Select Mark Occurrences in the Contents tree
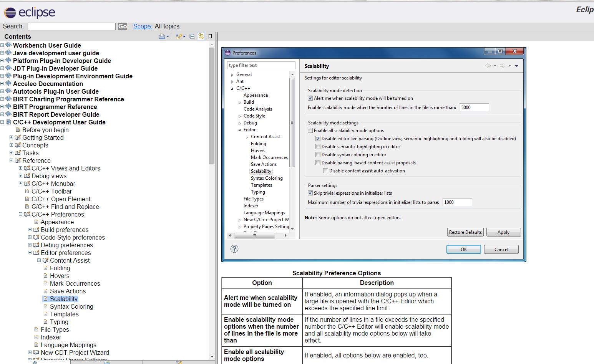This screenshot has height=364, width=594. click(75, 283)
